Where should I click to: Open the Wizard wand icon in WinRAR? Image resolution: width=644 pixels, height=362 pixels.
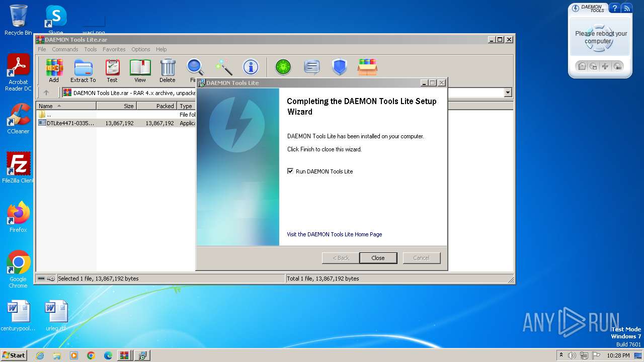223,67
